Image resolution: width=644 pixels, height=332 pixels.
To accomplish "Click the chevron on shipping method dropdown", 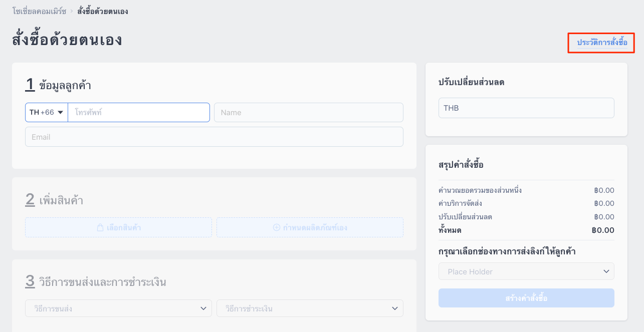I will [203, 308].
